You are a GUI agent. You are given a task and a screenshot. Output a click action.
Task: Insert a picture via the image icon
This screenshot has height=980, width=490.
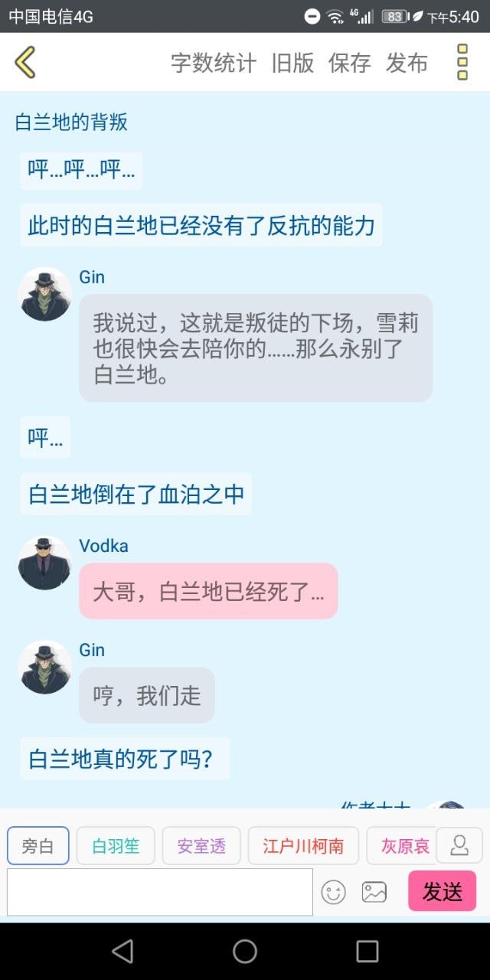click(x=374, y=892)
